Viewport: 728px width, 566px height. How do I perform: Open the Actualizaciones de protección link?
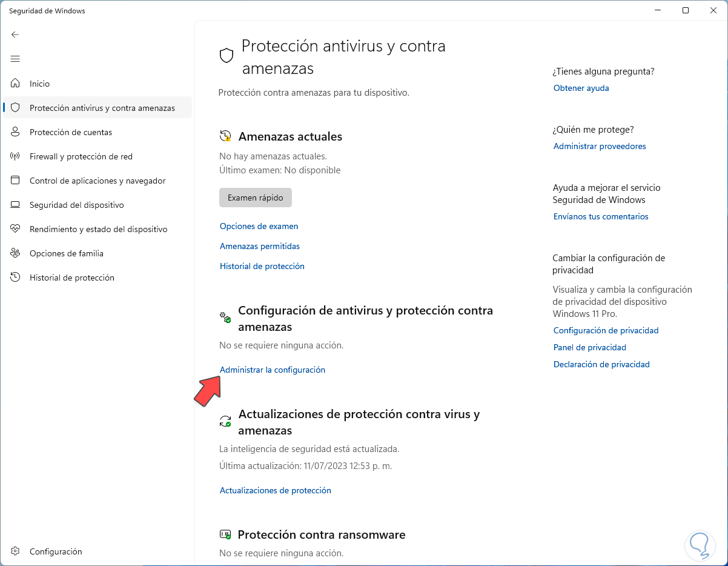[275, 490]
